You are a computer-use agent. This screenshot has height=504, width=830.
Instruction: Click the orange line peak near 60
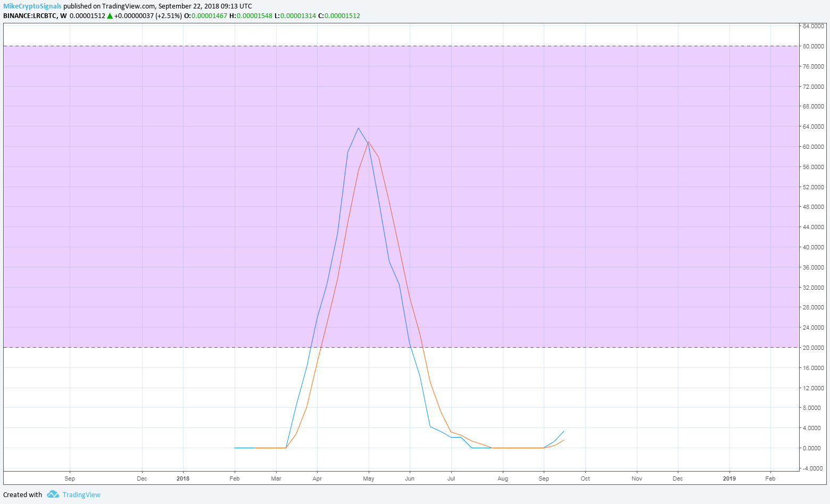tap(368, 142)
